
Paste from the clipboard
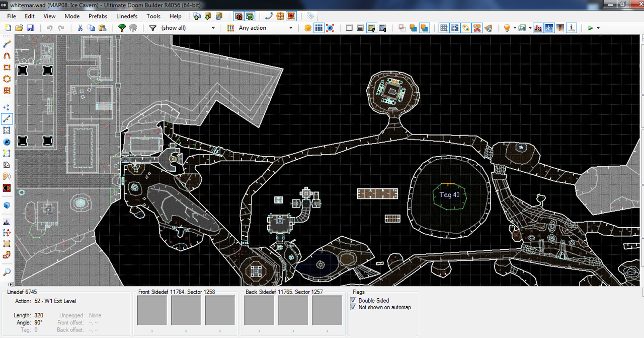coord(102,28)
